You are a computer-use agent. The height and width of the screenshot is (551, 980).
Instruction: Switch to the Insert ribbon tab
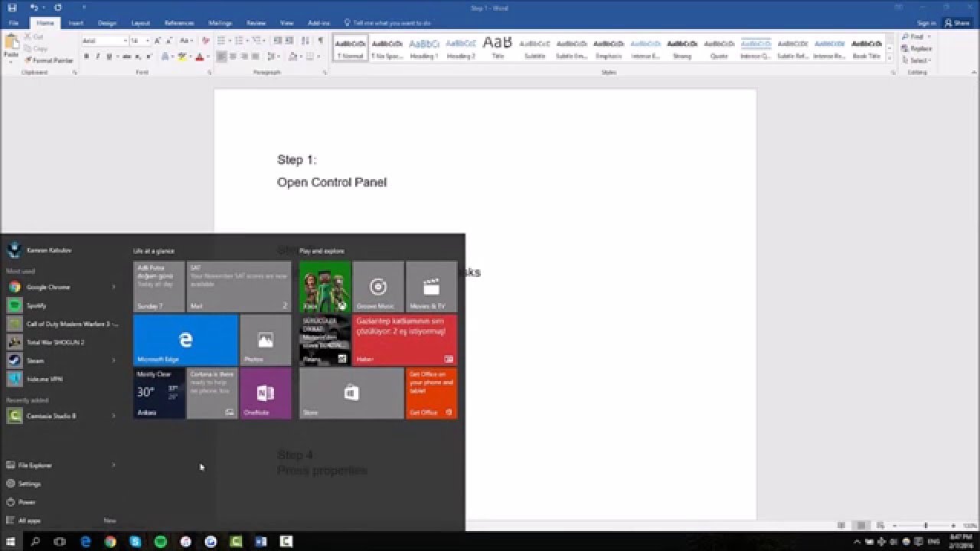coord(76,23)
